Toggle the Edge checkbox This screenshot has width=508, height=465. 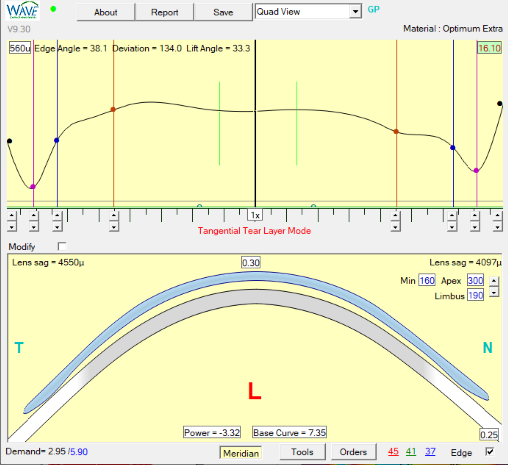(489, 452)
